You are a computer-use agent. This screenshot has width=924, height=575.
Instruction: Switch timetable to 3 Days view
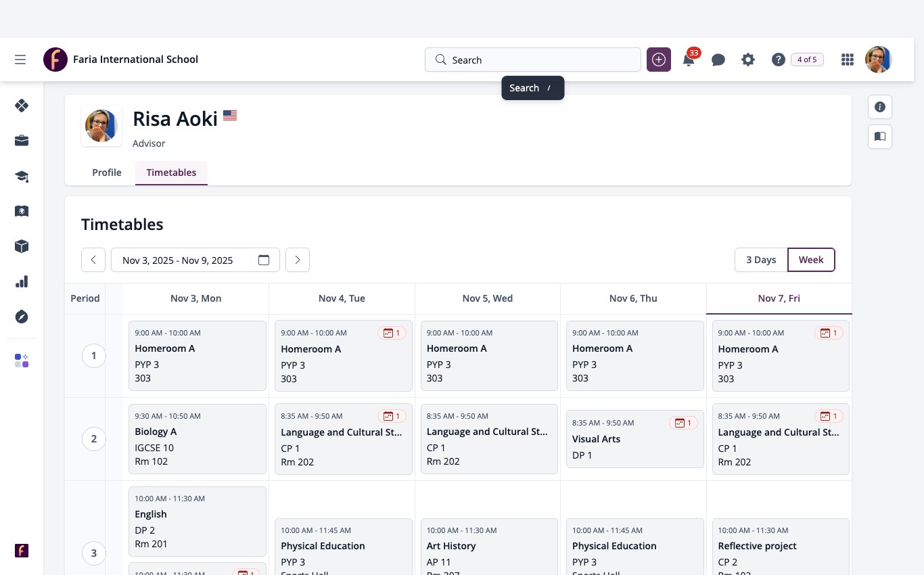(761, 260)
